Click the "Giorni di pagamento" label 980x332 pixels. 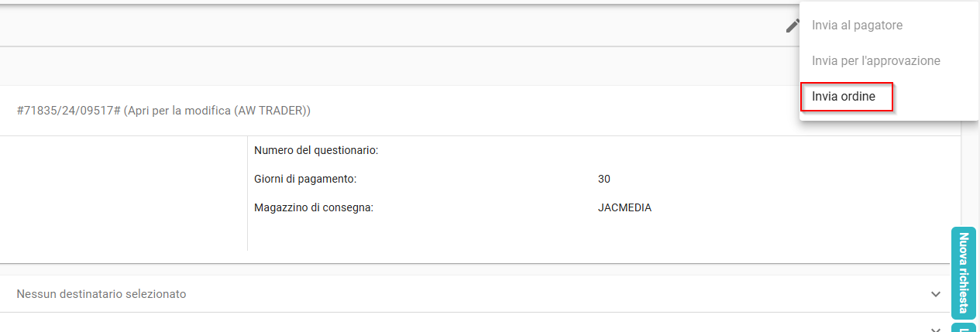pos(305,179)
